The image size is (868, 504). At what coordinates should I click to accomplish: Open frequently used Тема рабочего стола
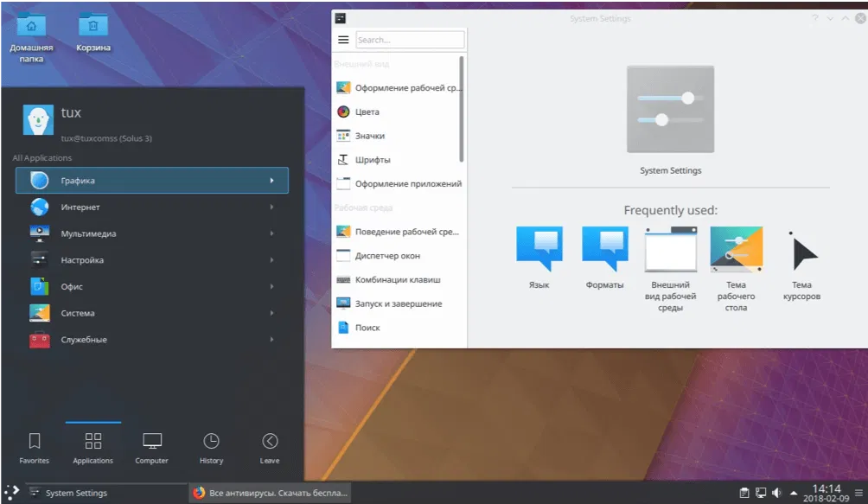[x=737, y=269]
